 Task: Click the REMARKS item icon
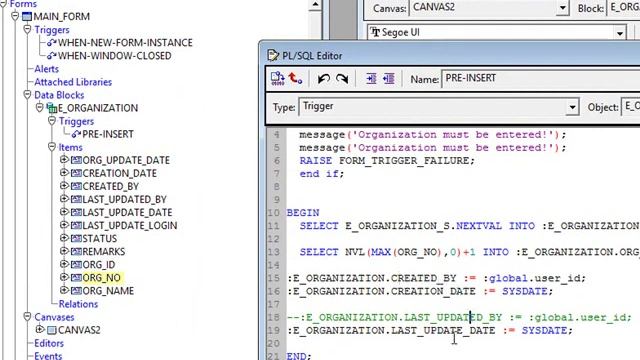[x=76, y=252]
